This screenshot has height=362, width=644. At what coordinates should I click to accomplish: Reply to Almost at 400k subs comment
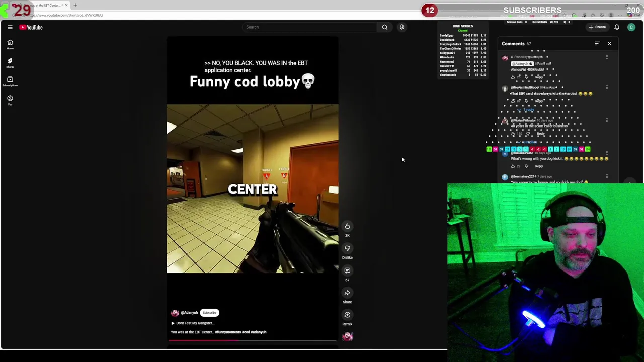point(539,77)
